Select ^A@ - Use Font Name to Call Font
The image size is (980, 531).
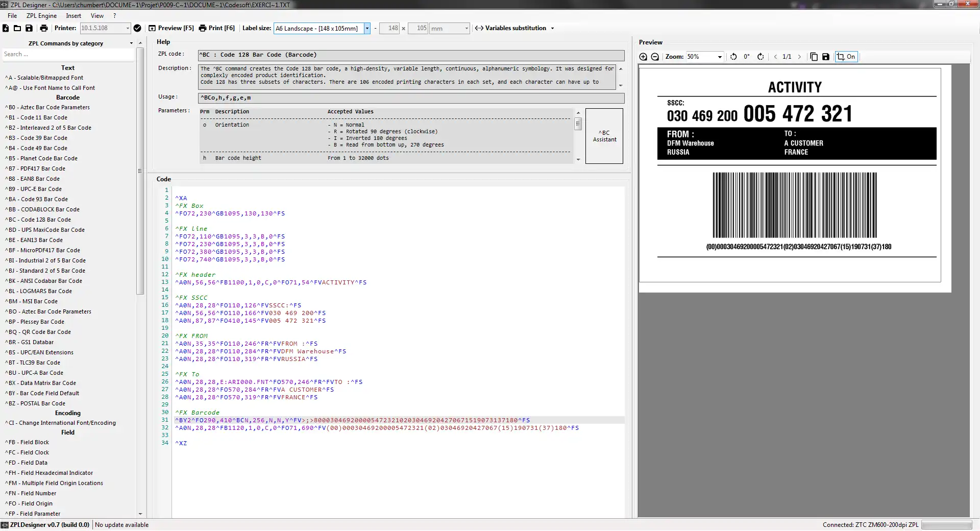(x=50, y=88)
